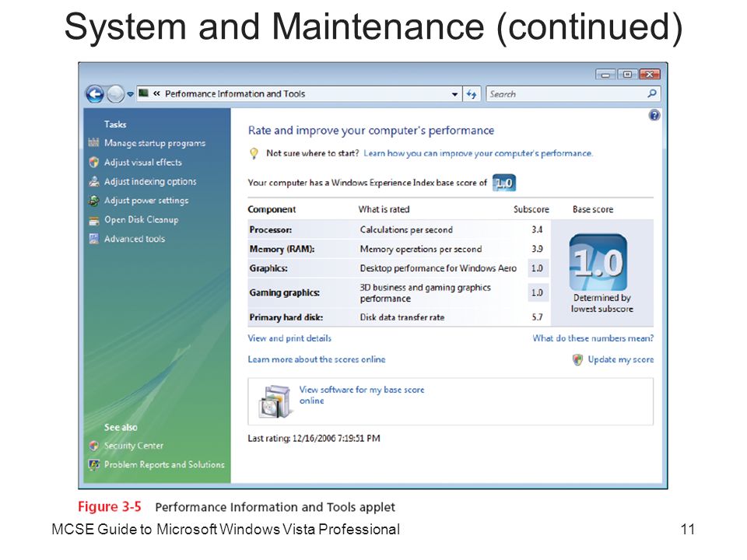This screenshot has height=560, width=747.
Task: Click the Primary hard disk: row label
Action: (x=286, y=317)
